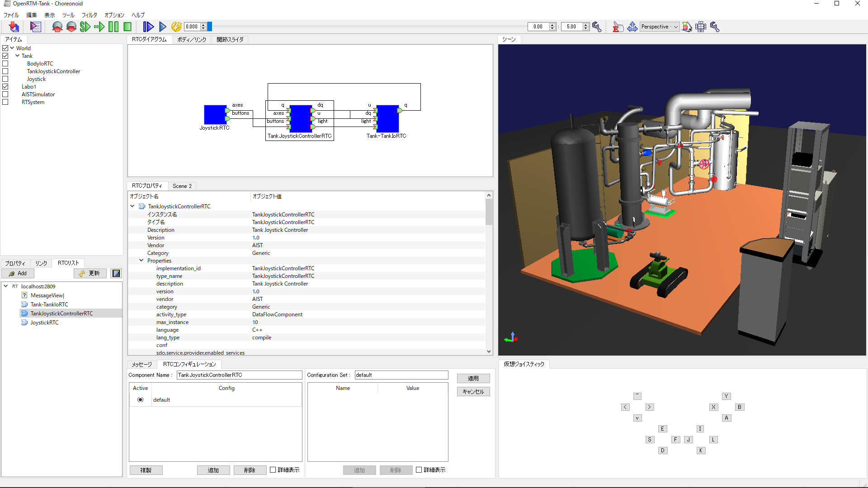
Task: Open the ツール menu
Action: (68, 15)
